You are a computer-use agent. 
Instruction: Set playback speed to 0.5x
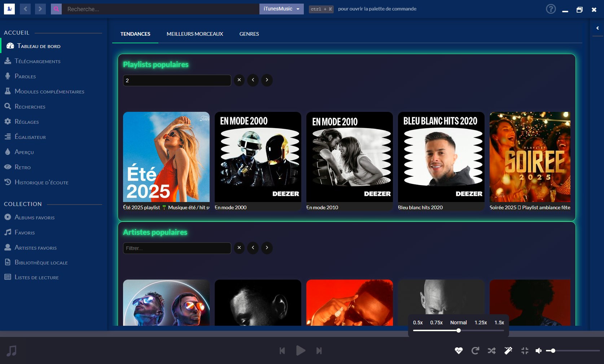418,323
